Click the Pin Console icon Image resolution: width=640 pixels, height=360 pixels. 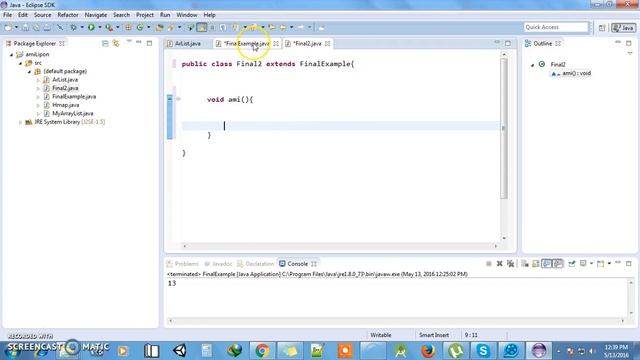click(x=572, y=264)
